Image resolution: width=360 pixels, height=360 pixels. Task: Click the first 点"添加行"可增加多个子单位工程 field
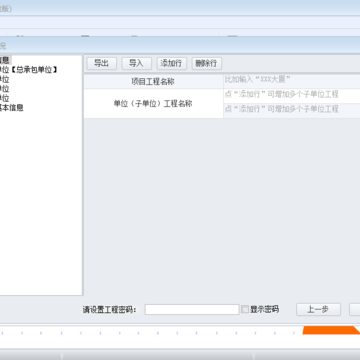click(292, 96)
